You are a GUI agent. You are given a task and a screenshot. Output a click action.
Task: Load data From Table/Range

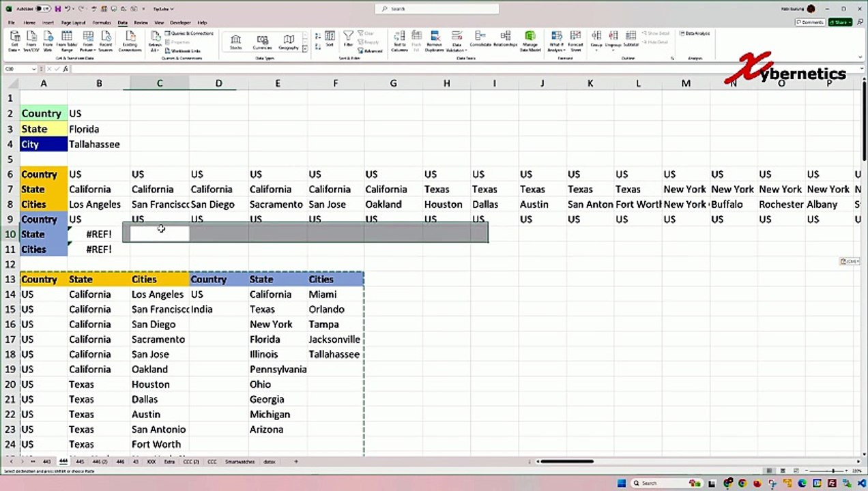68,41
